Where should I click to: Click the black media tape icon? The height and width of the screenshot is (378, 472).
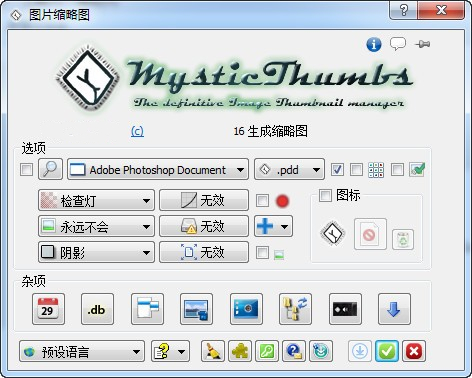click(345, 309)
